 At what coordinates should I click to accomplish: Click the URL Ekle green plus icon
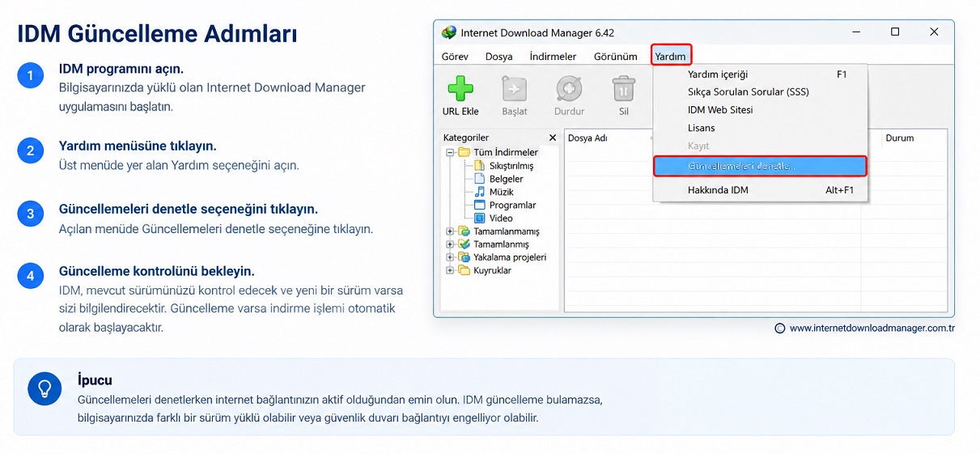460,88
